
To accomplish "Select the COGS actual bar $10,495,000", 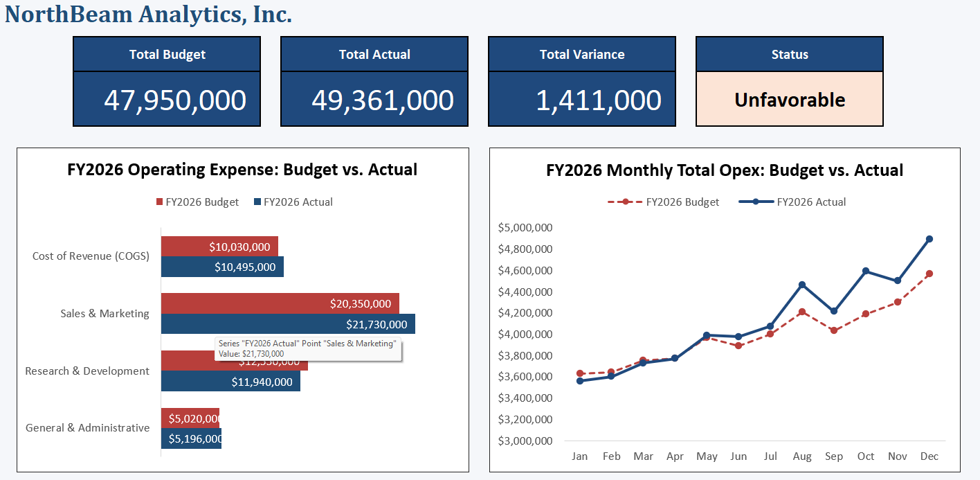I will point(222,267).
